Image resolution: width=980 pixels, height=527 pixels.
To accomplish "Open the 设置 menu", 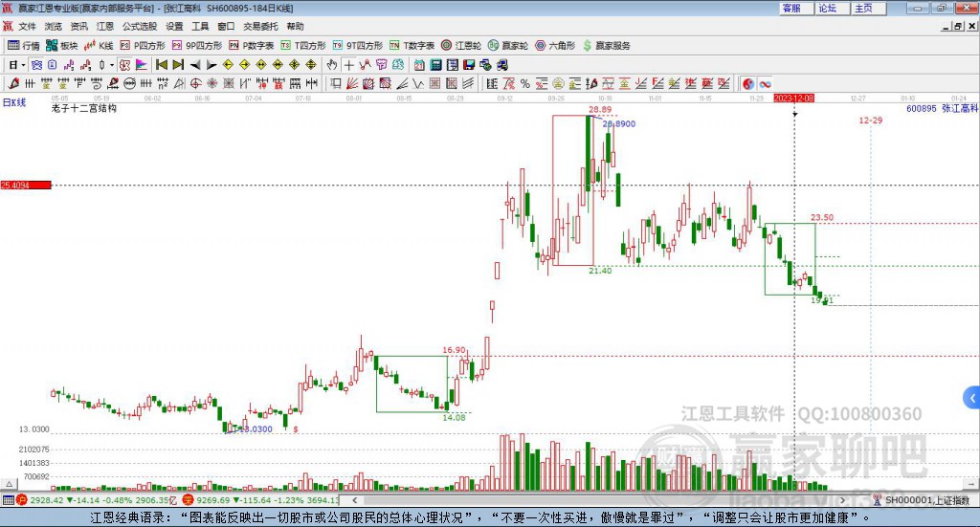I will pyautogui.click(x=174, y=26).
